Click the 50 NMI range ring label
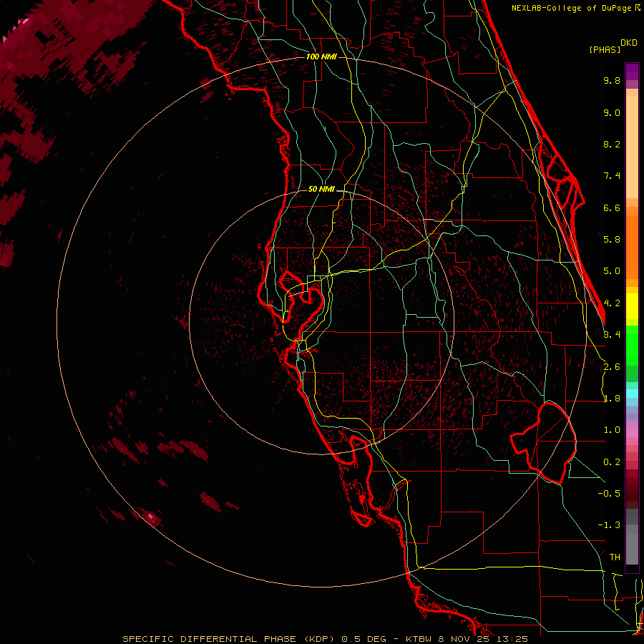Screen dimensions: 644x644 321,190
